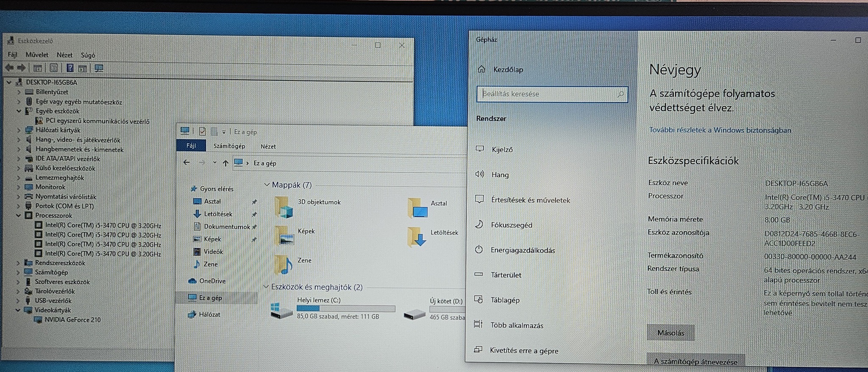Click the back arrow in Device Manager toolbar
868x372 pixels.
click(9, 67)
